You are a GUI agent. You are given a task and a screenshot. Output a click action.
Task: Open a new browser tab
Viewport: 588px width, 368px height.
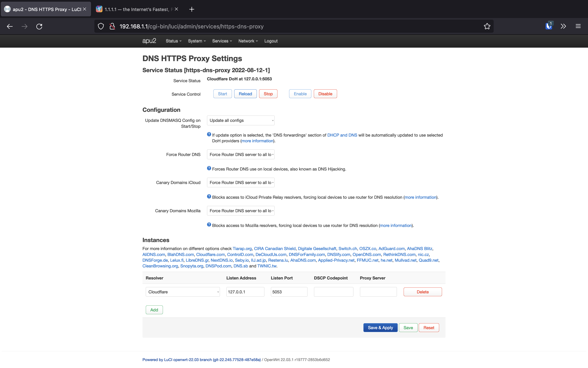[192, 9]
